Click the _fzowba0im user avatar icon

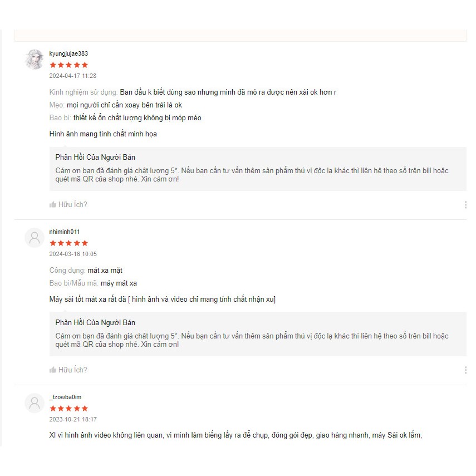35,403
